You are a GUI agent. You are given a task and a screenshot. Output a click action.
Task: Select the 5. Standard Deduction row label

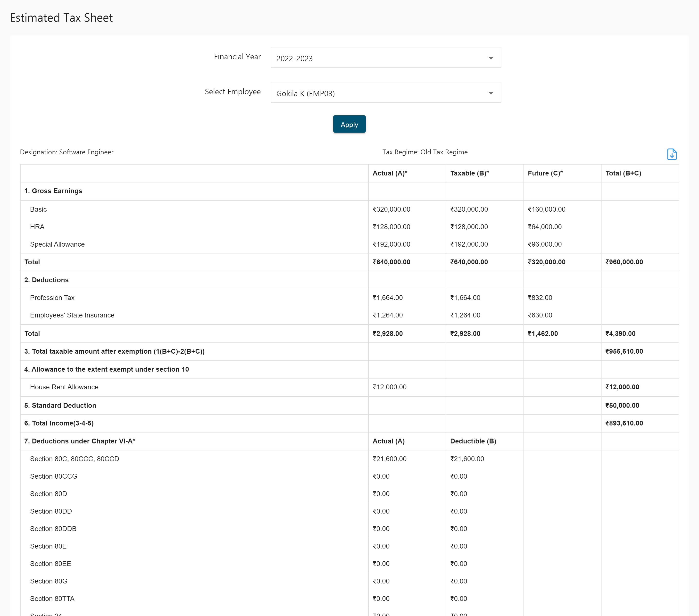click(x=60, y=405)
